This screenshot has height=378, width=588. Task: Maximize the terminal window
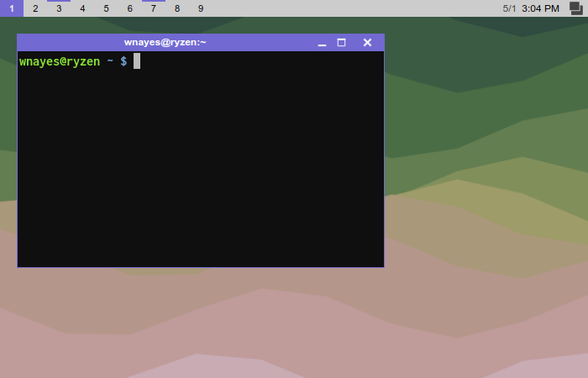click(x=342, y=43)
